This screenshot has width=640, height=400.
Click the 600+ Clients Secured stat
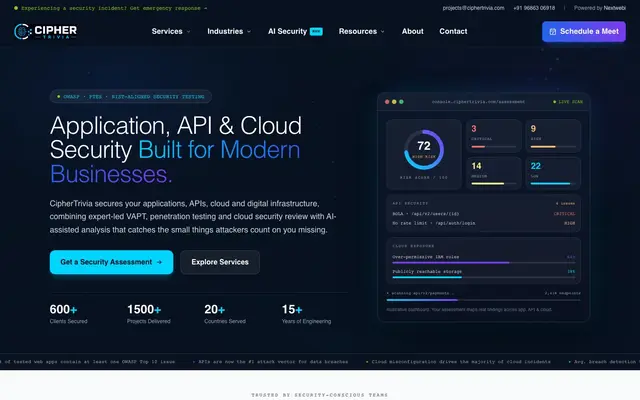click(x=68, y=314)
